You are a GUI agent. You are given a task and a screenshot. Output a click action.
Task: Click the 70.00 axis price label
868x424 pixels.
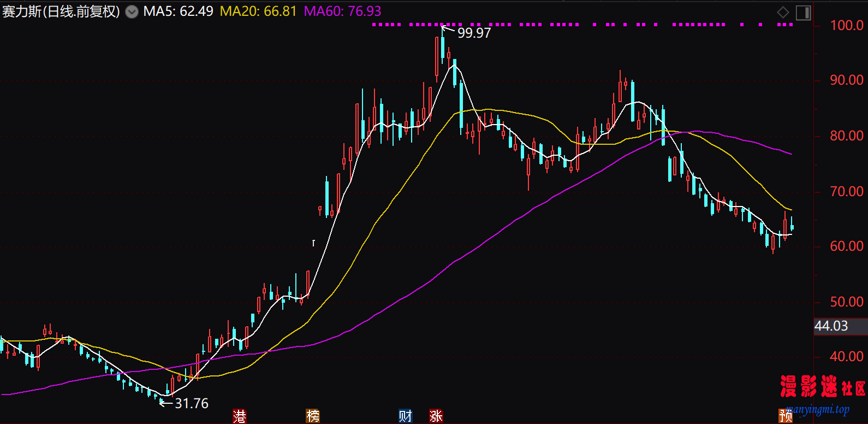tap(847, 192)
